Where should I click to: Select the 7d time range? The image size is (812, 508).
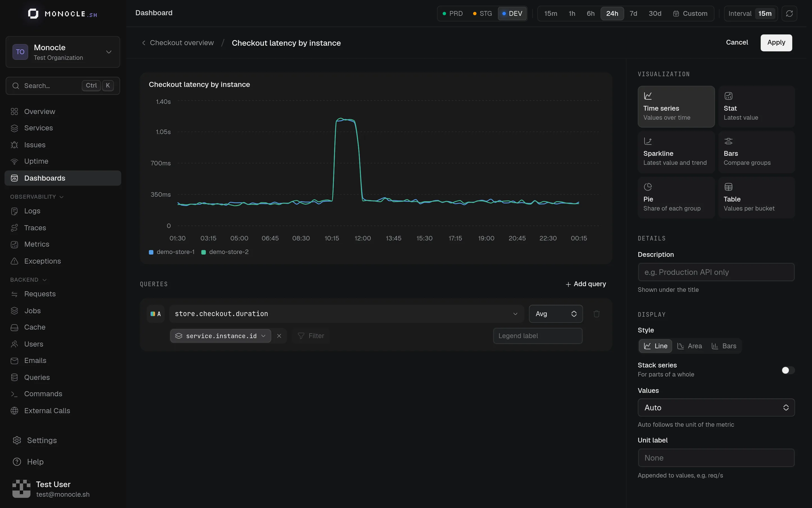click(x=633, y=14)
